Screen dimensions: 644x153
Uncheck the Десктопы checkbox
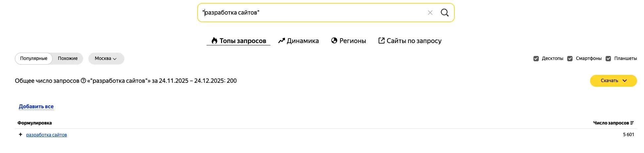[536, 59]
